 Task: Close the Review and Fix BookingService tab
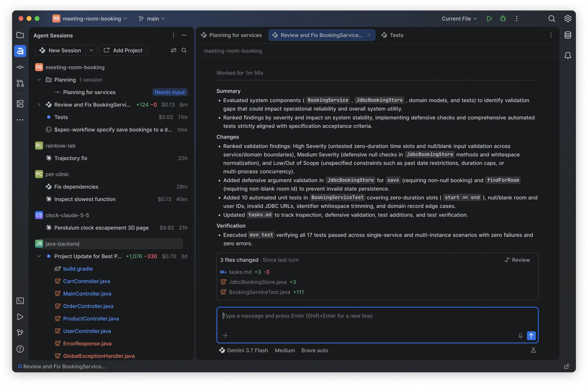point(369,35)
